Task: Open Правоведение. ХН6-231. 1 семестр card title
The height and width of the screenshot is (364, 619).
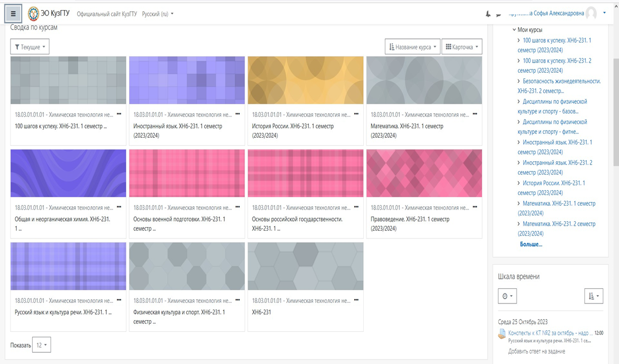Action: click(410, 223)
